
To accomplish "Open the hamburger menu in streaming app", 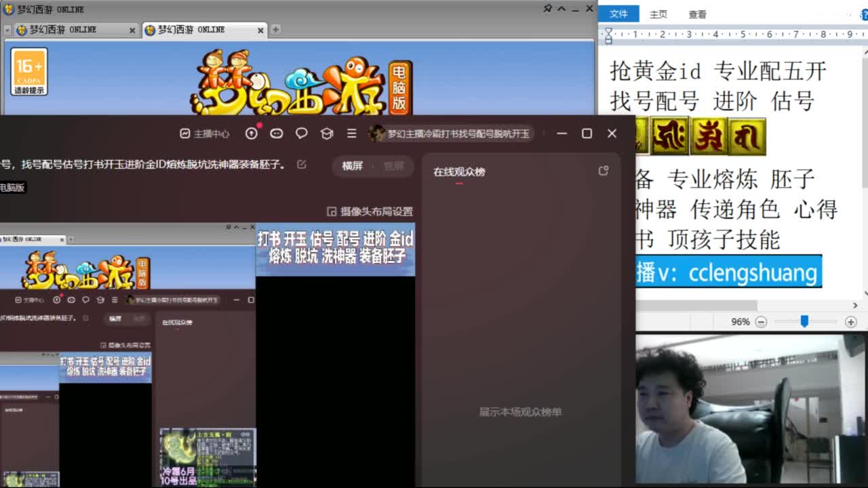I will 351,134.
